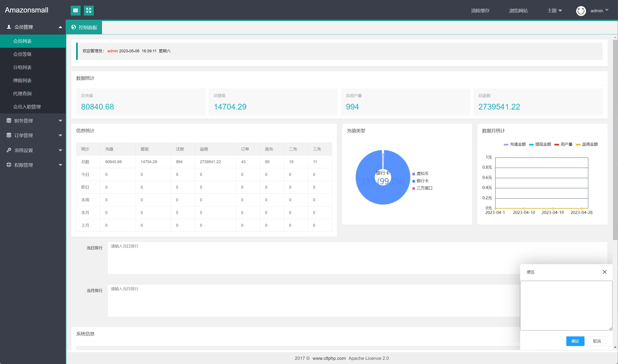Viewport: 618px width, 364px height.
Task: Click the sidebar collapse hamburger icon
Action: coord(76,11)
